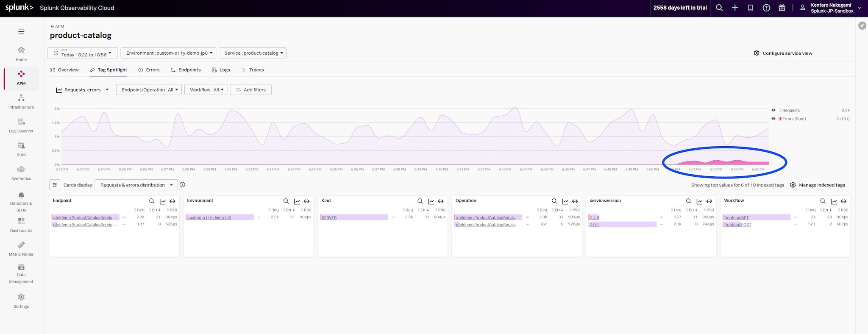Click 2.0.1 service.version value
The image size is (868, 334).
click(x=594, y=225)
